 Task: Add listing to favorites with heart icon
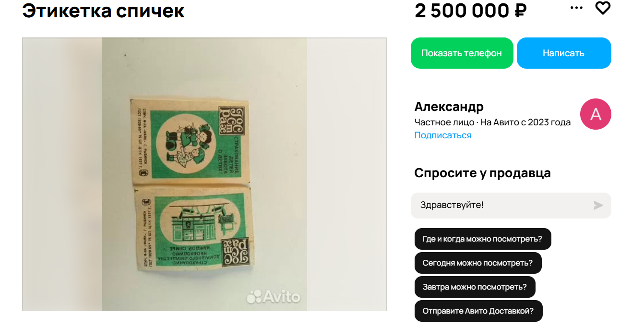coord(603,8)
